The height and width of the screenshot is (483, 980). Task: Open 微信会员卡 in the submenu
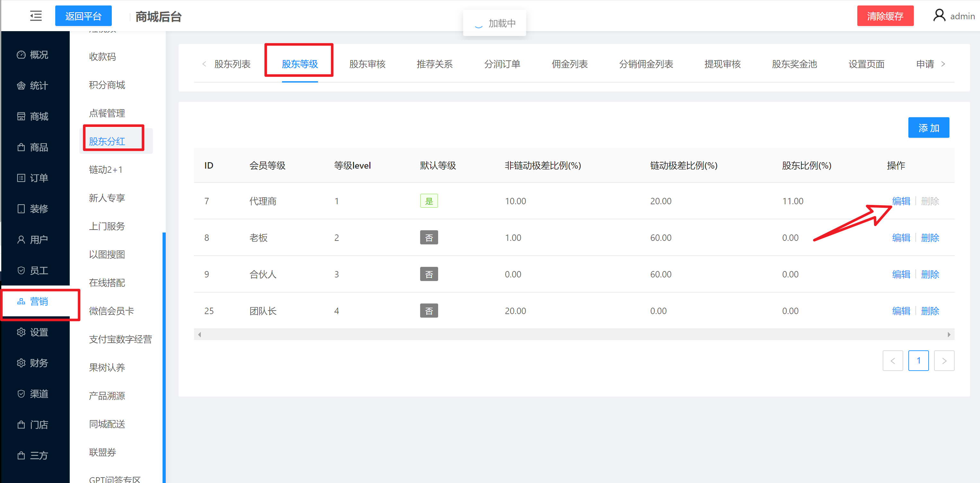pyautogui.click(x=111, y=311)
